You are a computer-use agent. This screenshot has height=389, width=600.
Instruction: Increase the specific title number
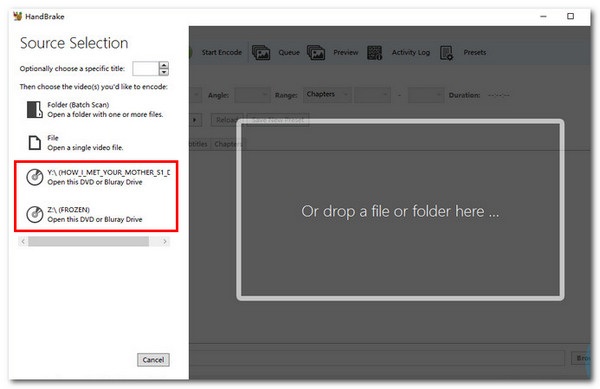coord(164,65)
